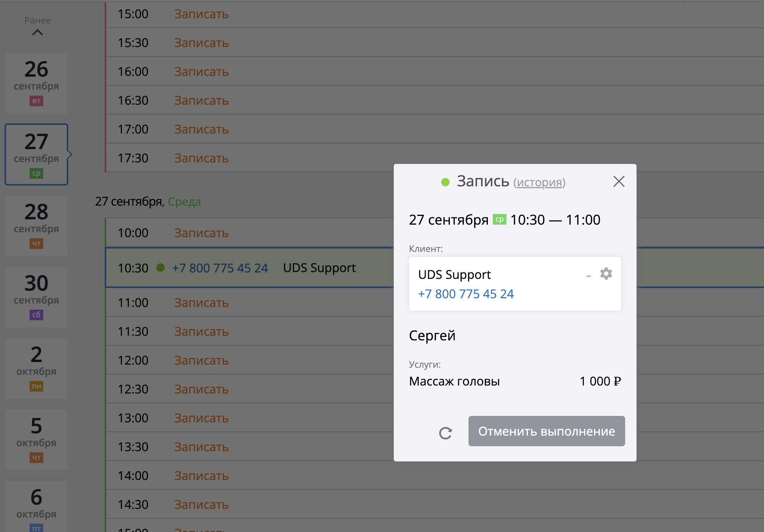The height and width of the screenshot is (532, 764).
Task: Click Записать at 12:00 slot
Action: [x=201, y=360]
